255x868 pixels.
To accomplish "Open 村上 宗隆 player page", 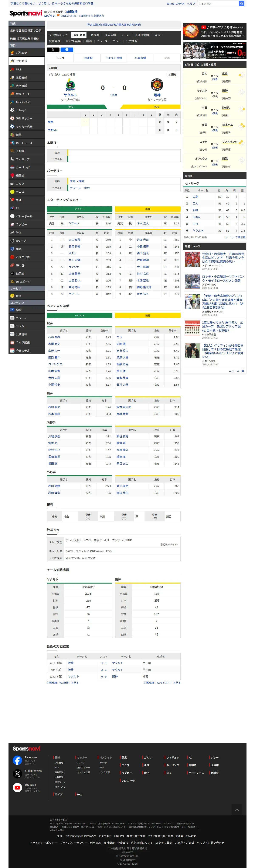I will (74, 260).
